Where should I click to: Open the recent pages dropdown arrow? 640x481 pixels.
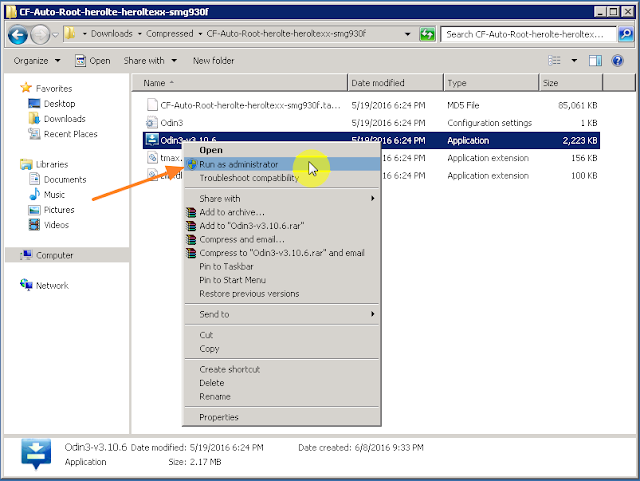56,35
